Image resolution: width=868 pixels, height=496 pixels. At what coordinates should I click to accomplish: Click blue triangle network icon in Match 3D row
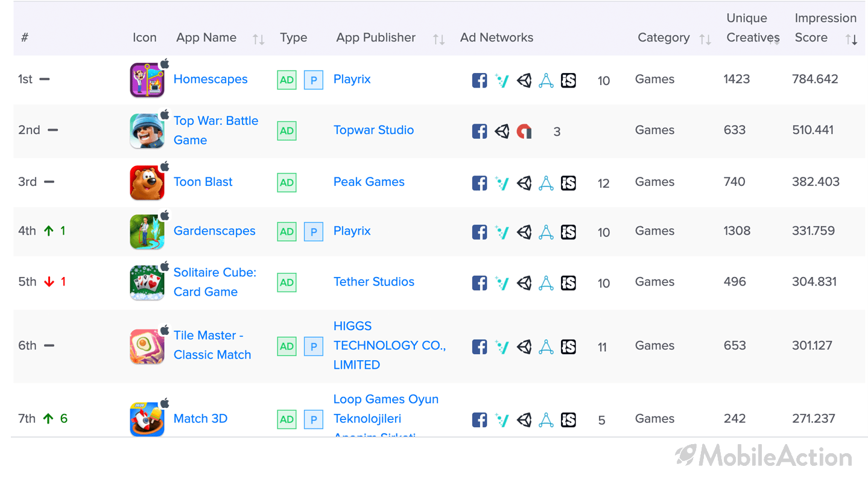point(546,420)
